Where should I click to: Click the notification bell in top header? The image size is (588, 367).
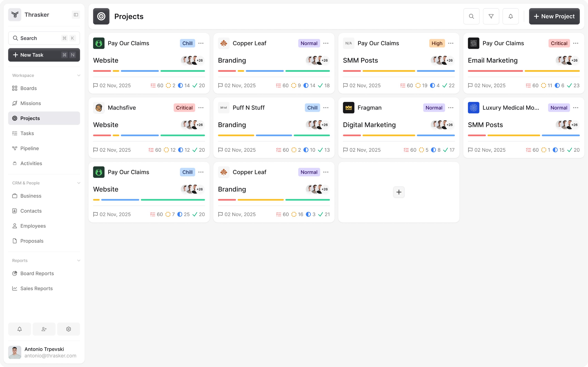click(x=511, y=16)
